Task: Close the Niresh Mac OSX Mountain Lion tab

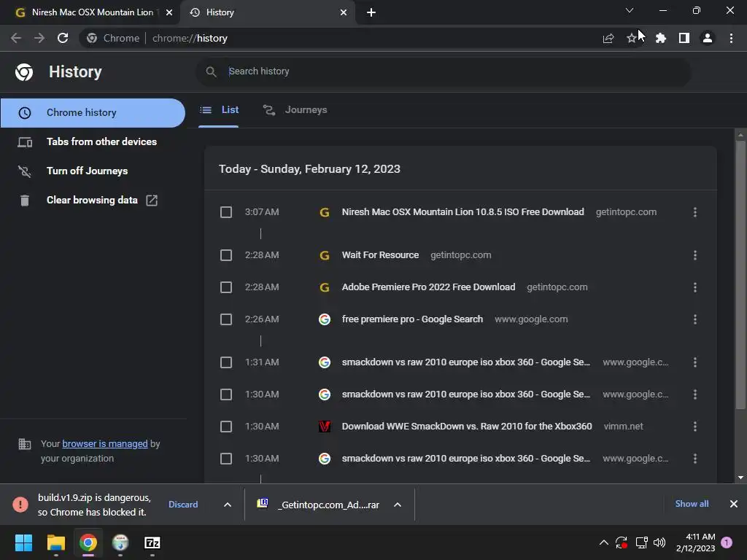Action: coord(169,12)
